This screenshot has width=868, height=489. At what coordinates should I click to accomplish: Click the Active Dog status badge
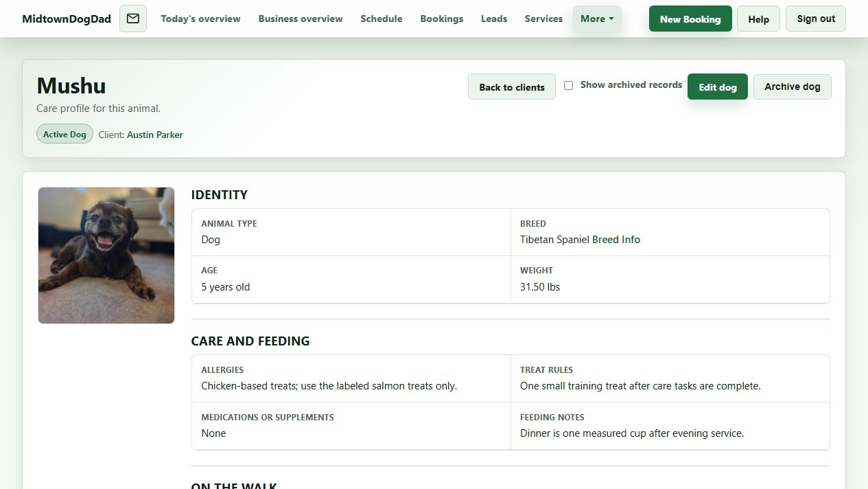(x=64, y=134)
